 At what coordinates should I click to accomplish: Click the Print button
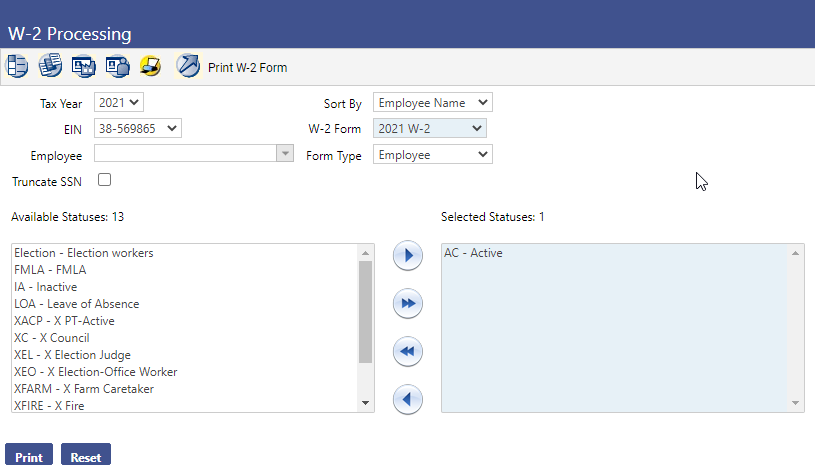pyautogui.click(x=29, y=457)
